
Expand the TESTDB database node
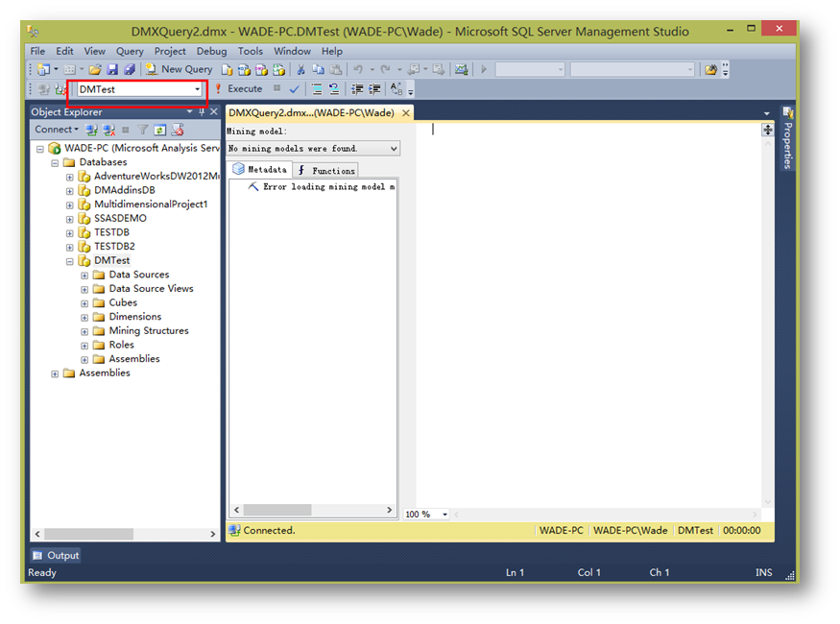[70, 233]
